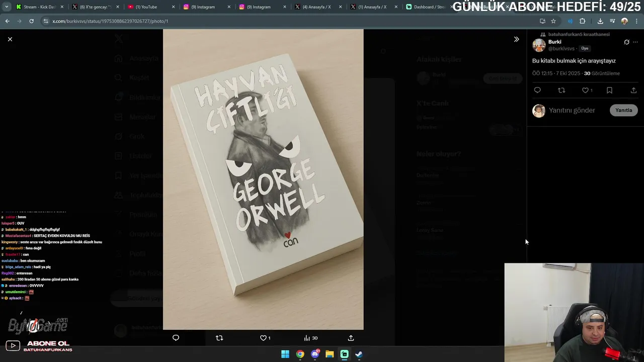The width and height of the screenshot is (644, 362).
Task: Collapse the tweet side panel with double-chevron
Action: [516, 39]
